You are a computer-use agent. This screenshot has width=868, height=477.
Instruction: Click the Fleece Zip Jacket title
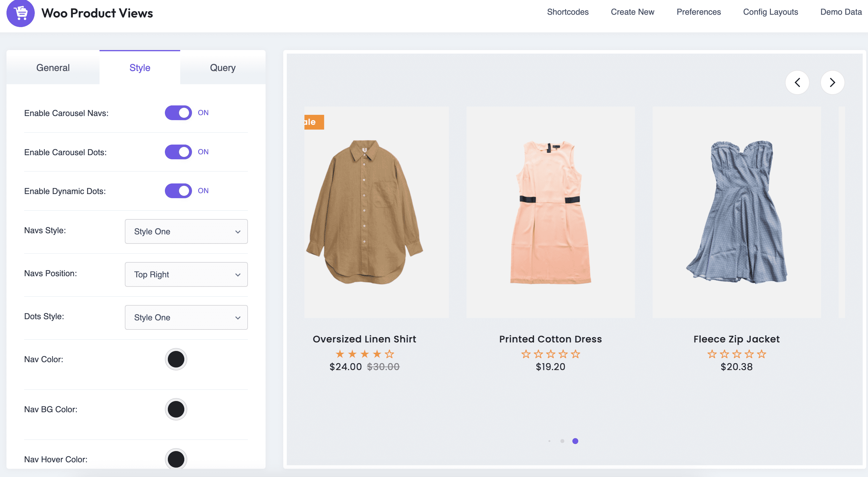pos(737,339)
